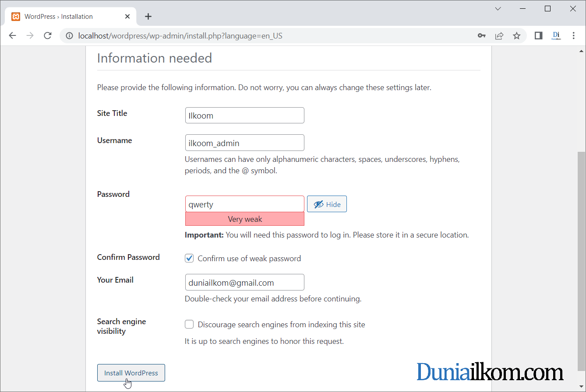586x392 pixels.
Task: View site information icon in address bar
Action: [x=69, y=36]
